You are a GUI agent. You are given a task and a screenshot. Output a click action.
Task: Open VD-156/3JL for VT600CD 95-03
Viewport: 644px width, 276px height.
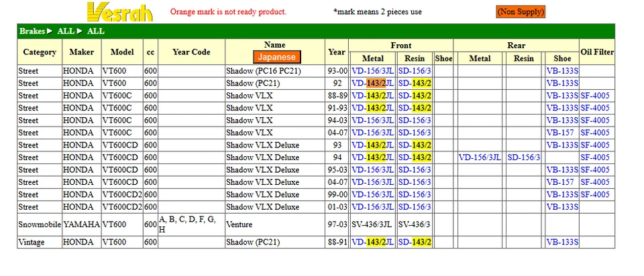[372, 169]
